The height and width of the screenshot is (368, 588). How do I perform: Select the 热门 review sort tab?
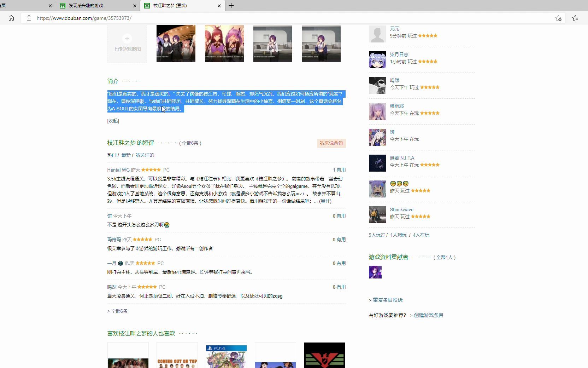[112, 155]
